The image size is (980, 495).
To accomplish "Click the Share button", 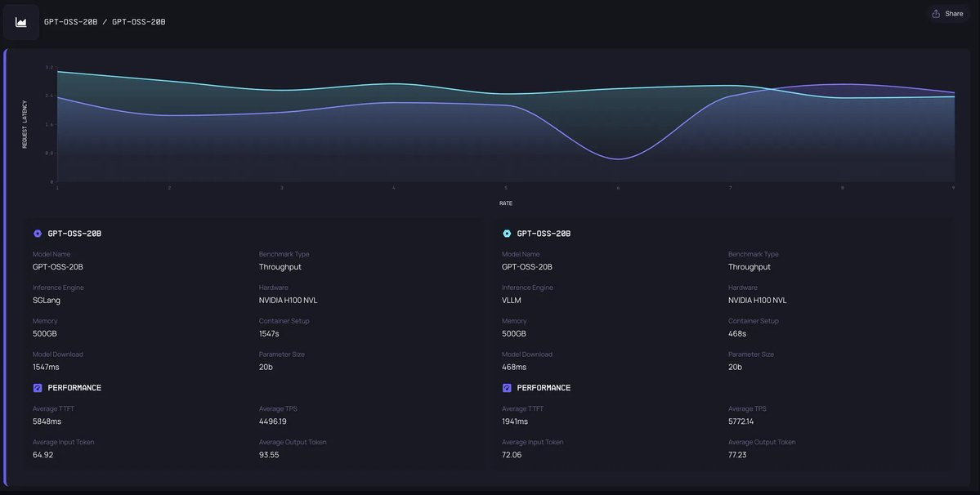I will point(947,14).
